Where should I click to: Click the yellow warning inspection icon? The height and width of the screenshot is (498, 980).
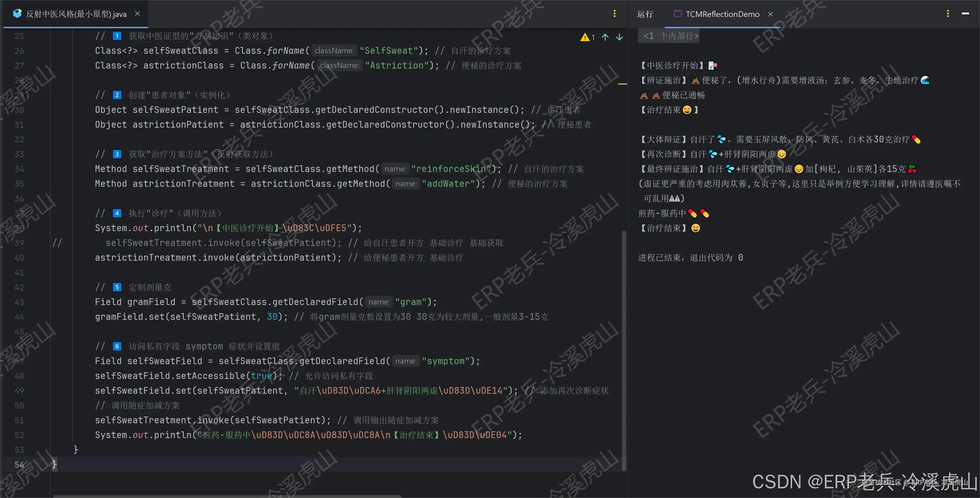pos(585,37)
